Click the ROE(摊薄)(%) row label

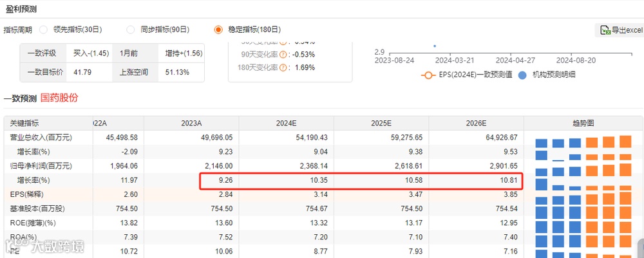32,223
